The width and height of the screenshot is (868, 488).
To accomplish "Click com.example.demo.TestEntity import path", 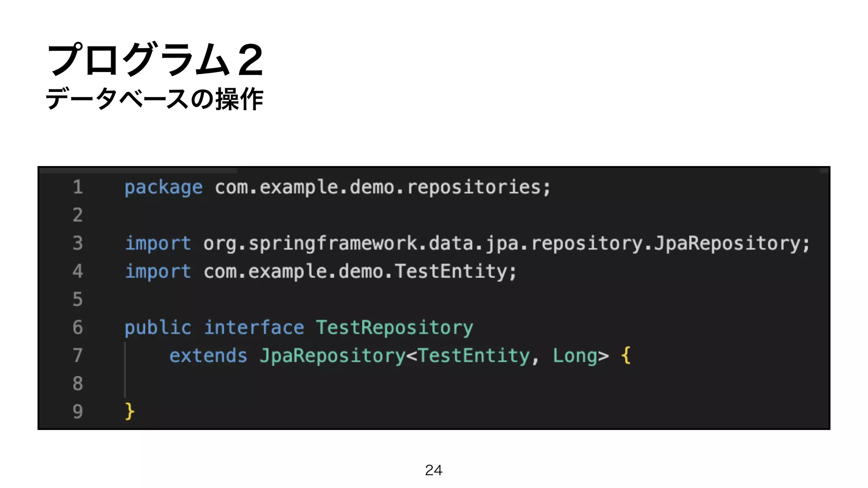I will tap(360, 272).
